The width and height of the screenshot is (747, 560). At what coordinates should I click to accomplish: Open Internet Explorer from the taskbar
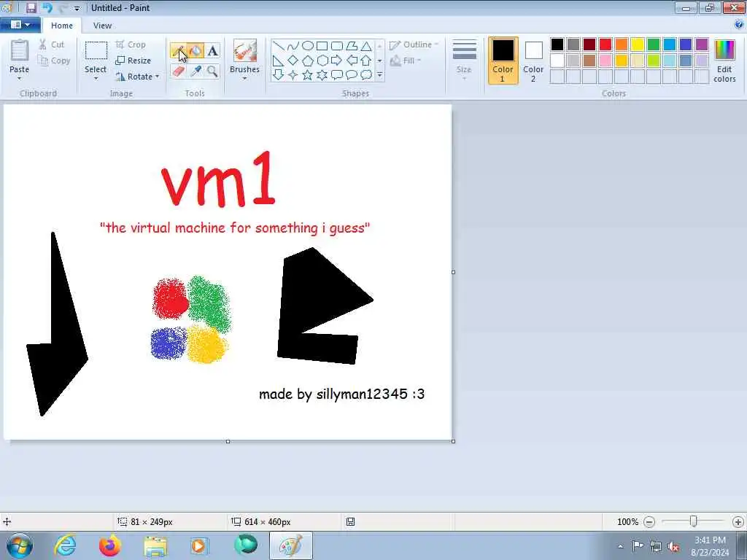(x=65, y=545)
